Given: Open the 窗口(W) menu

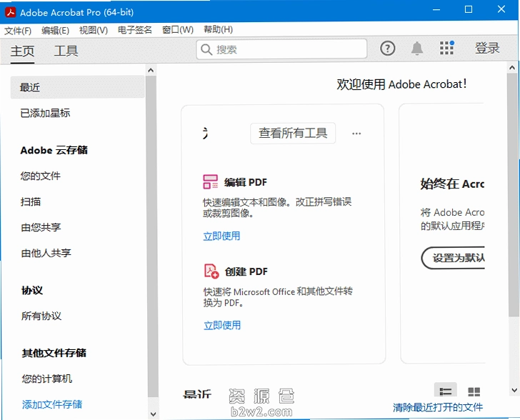Looking at the screenshot, I should click(178, 30).
